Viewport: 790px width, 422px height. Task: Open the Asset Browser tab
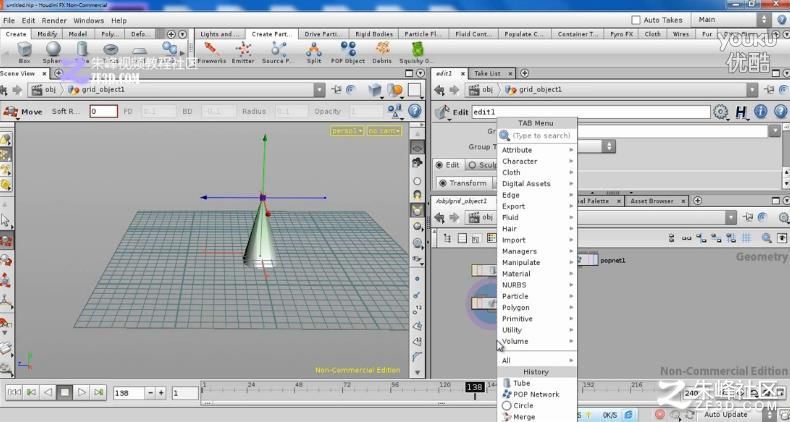tap(651, 201)
